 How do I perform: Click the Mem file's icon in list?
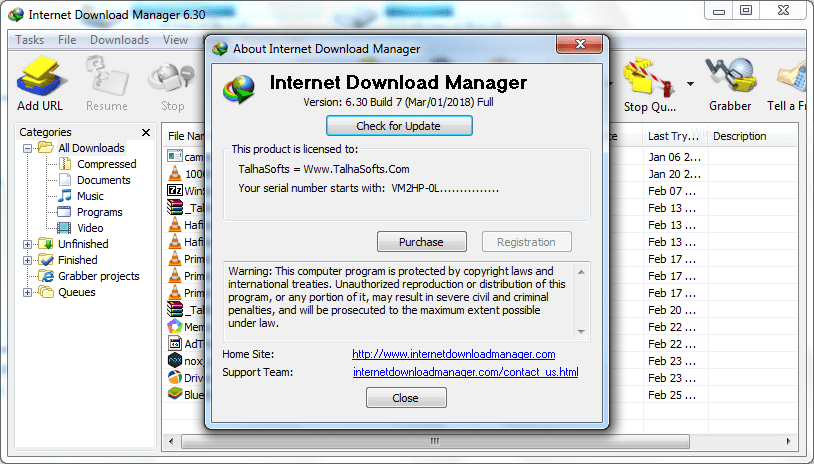coord(175,326)
